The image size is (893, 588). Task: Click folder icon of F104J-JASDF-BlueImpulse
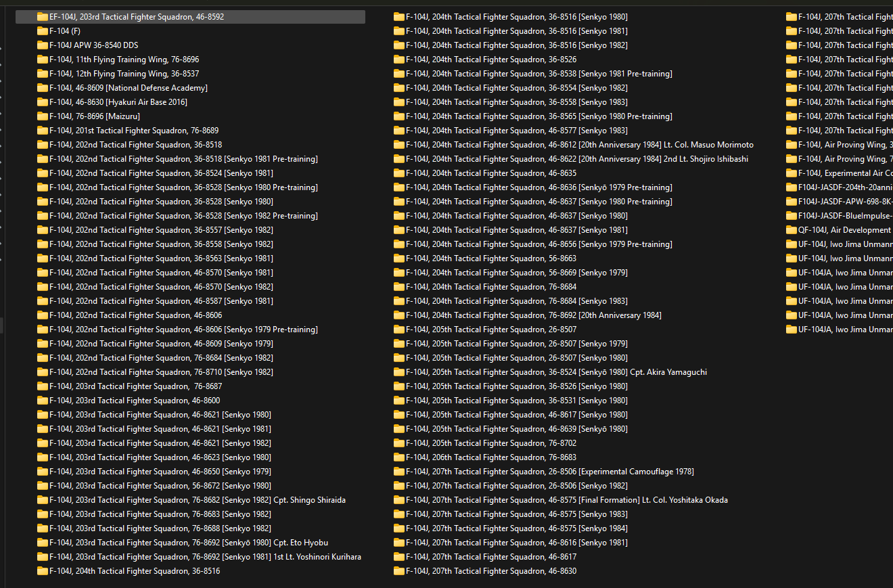click(x=792, y=216)
